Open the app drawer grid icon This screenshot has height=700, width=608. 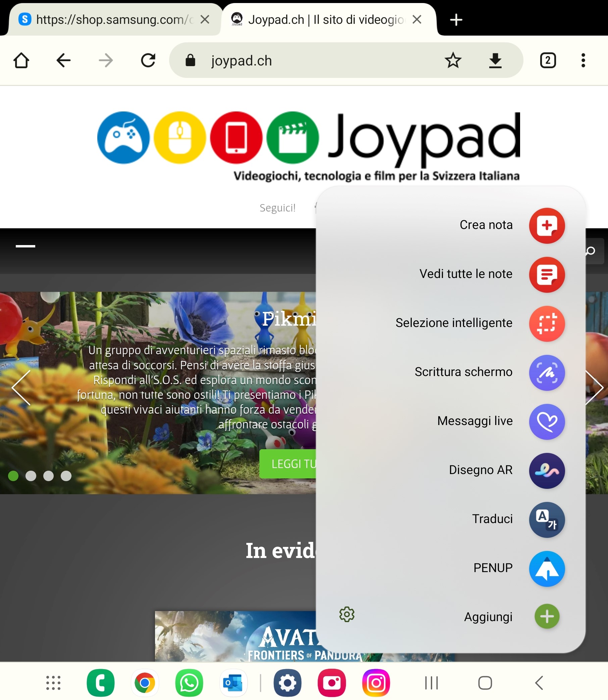click(53, 683)
